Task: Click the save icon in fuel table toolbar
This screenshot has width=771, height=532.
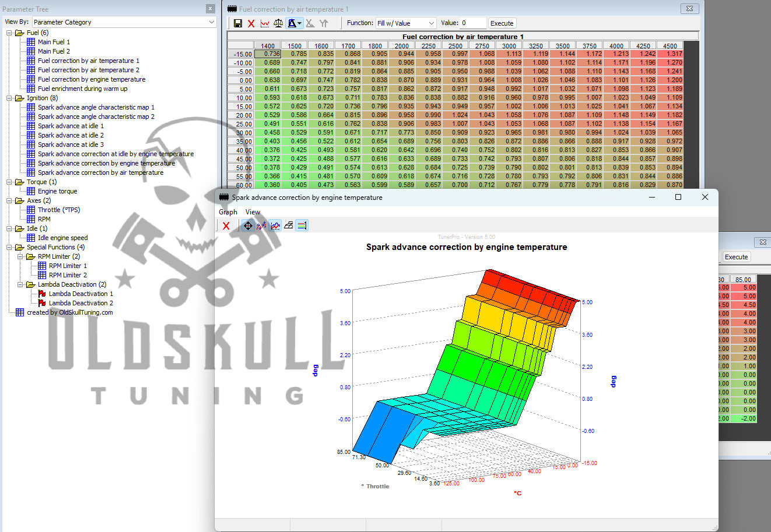Action: click(x=237, y=23)
